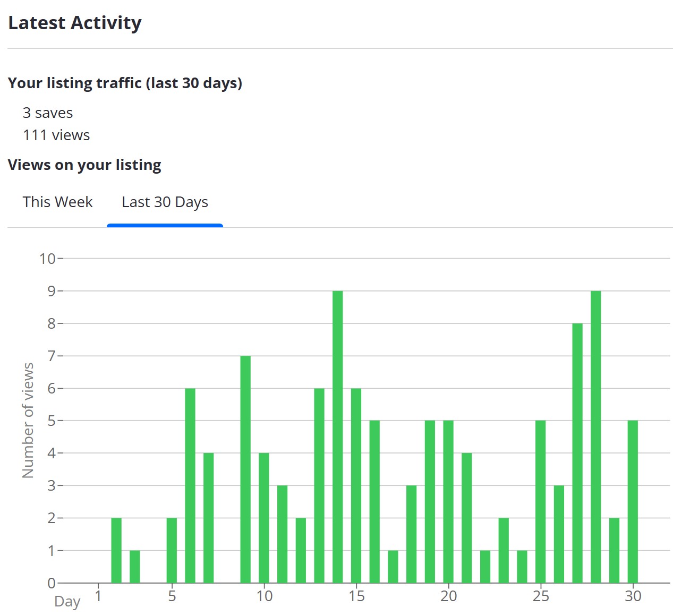
Task: Click the day 27 bar showing 8 views
Action: tap(577, 453)
